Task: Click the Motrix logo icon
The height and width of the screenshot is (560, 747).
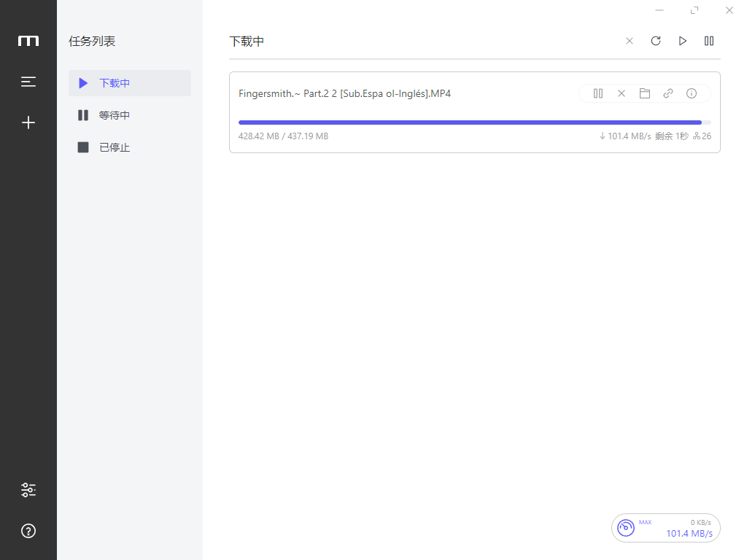Action: (x=28, y=41)
